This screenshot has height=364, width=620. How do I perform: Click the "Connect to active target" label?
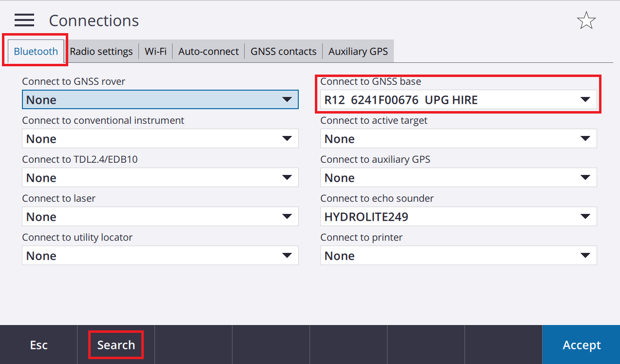point(374,120)
